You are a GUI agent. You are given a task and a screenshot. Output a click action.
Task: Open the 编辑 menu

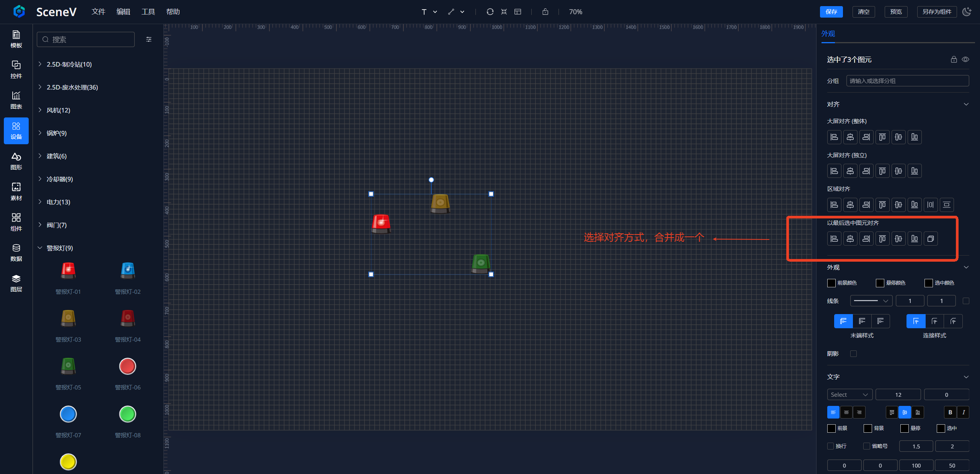(x=123, y=12)
